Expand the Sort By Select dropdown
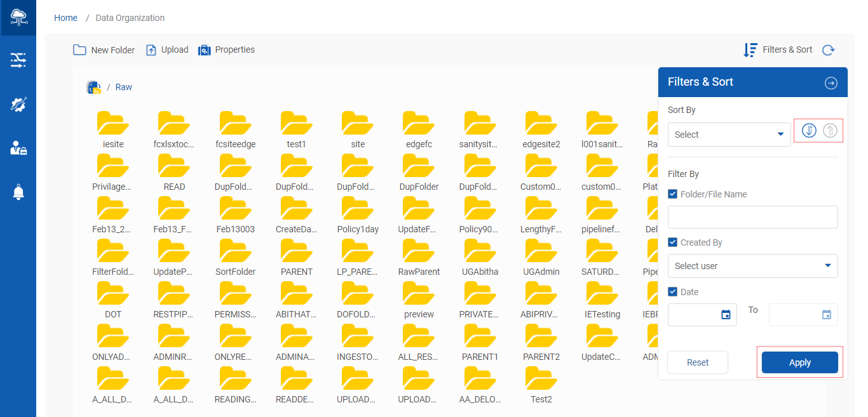Screen dimensions: 868x417 coord(729,135)
